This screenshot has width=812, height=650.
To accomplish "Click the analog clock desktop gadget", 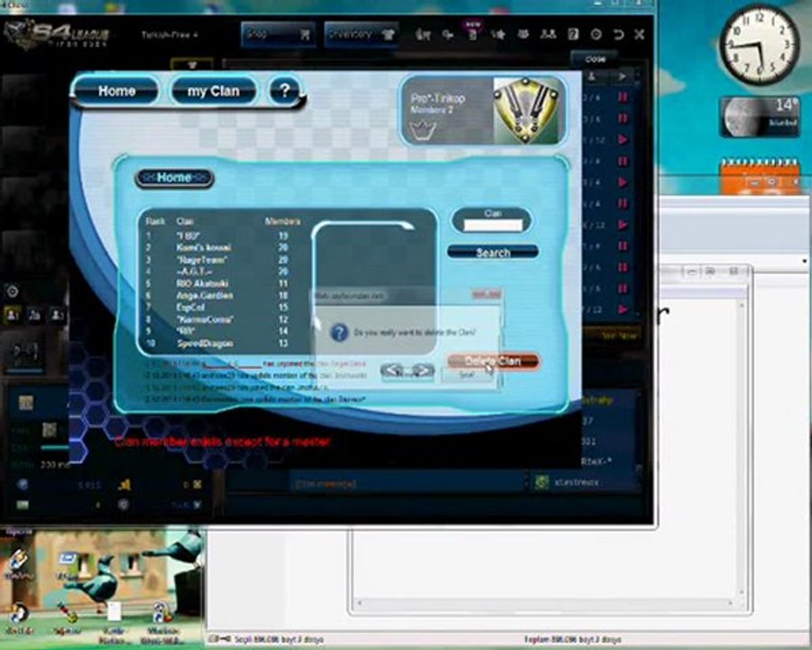I will point(761,45).
